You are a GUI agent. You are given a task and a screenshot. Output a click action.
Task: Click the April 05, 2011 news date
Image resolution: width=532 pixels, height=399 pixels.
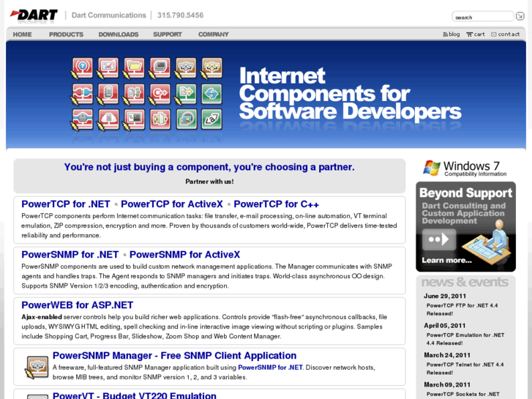(444, 326)
